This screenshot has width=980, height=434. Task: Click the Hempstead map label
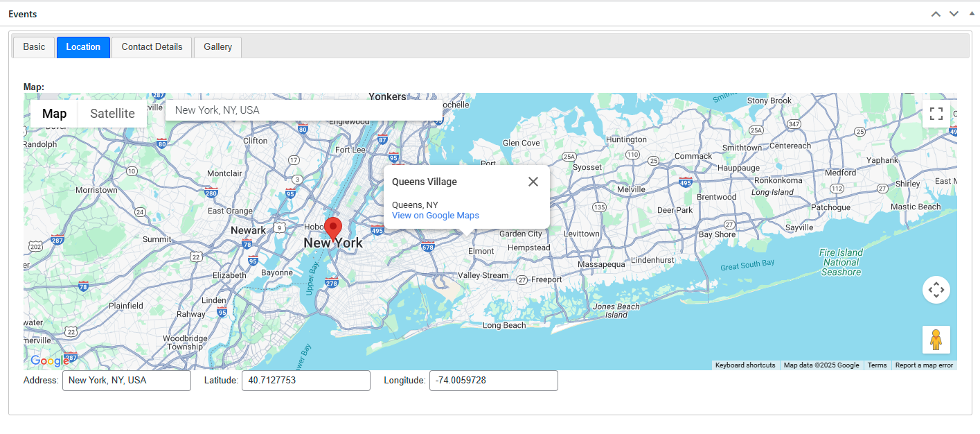(x=528, y=248)
